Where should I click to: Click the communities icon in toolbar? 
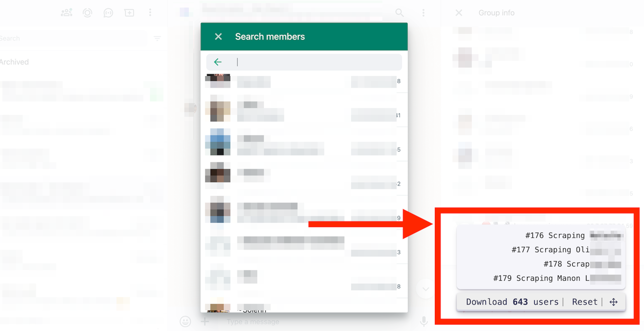tap(66, 13)
